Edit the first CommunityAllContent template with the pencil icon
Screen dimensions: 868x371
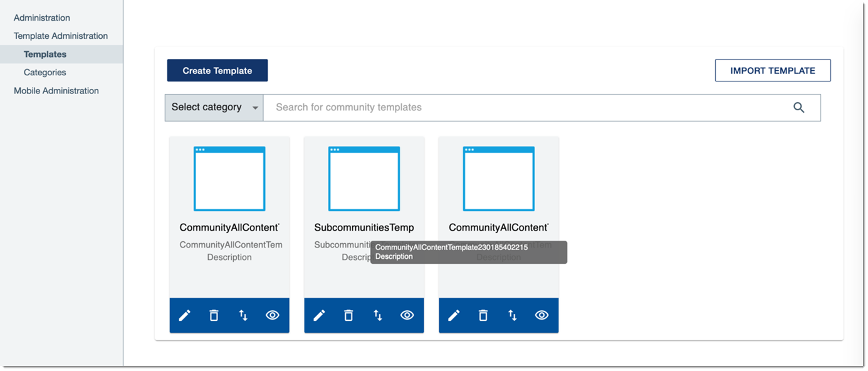point(185,315)
